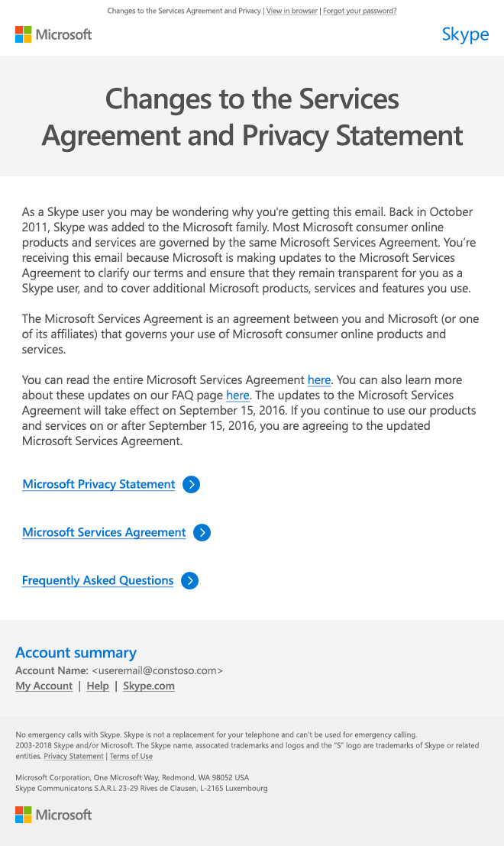Go to My Account

coord(44,686)
